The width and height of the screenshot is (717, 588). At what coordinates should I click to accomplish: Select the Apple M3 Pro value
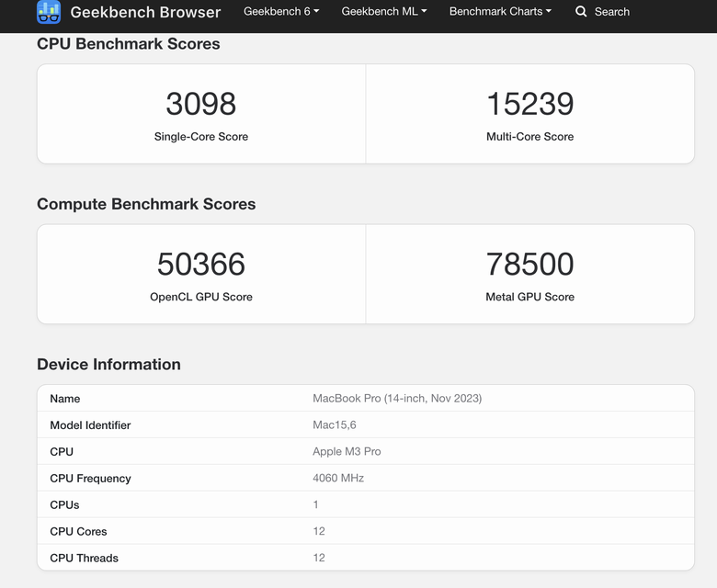coord(347,451)
